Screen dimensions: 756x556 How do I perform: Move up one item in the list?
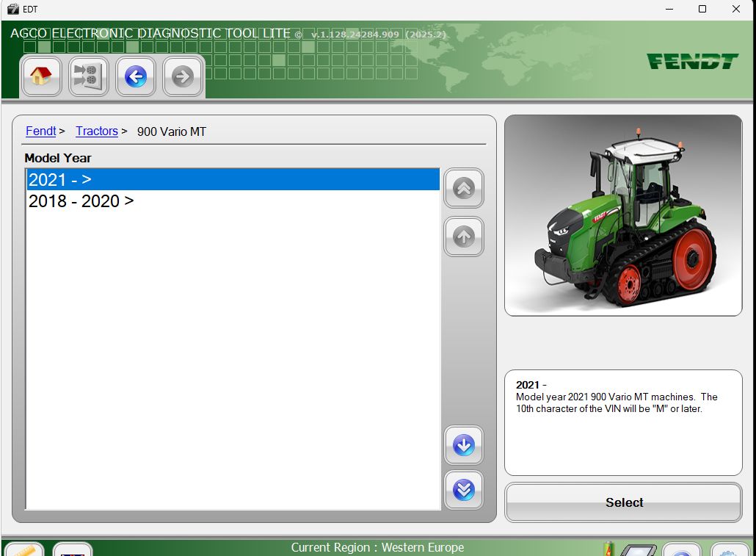(464, 237)
